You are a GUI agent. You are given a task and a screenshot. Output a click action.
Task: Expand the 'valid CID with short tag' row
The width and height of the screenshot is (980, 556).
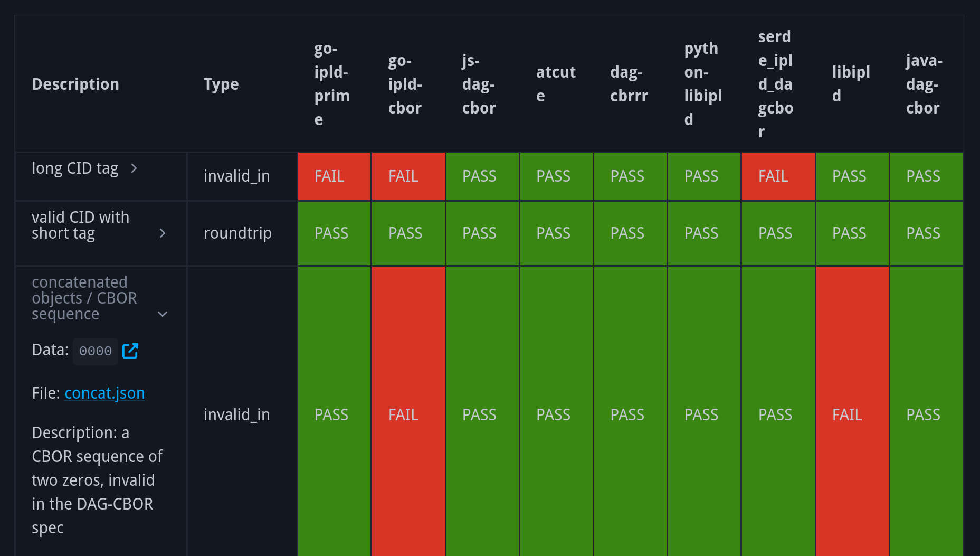coord(162,233)
